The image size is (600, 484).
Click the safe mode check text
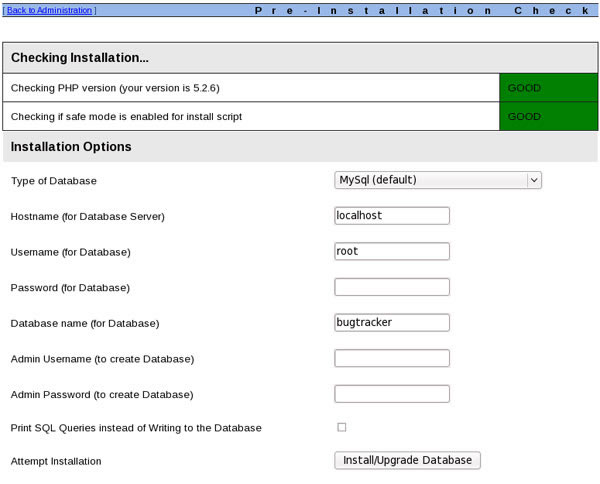[x=126, y=117]
